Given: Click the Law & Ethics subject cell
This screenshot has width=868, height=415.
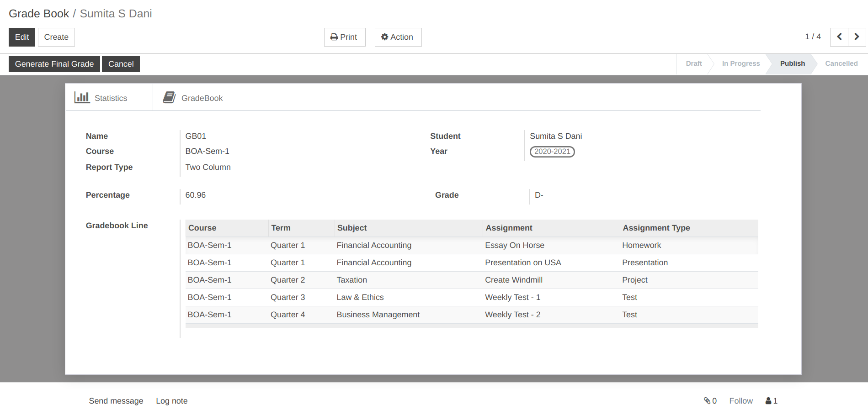Looking at the screenshot, I should pyautogui.click(x=409, y=297).
